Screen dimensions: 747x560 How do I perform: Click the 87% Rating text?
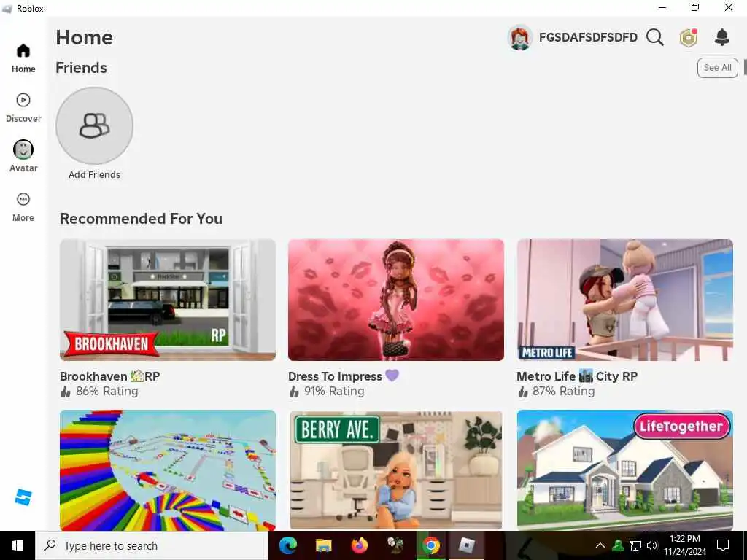point(564,392)
